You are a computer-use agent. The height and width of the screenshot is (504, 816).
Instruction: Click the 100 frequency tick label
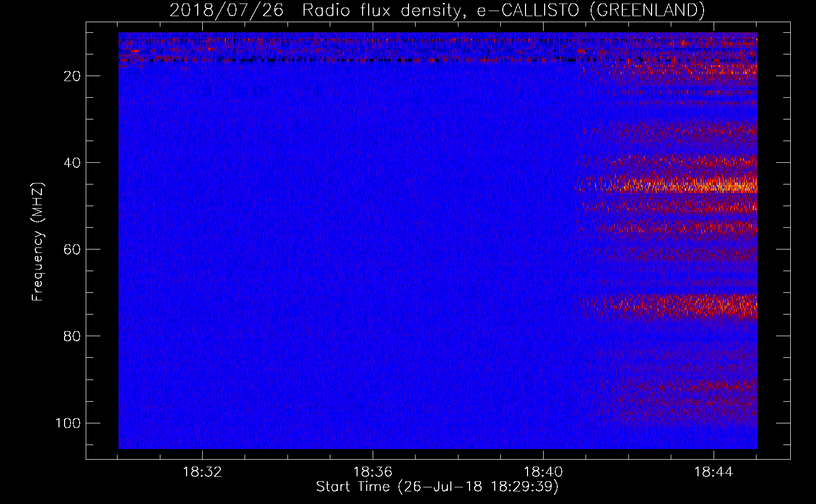[x=68, y=423]
